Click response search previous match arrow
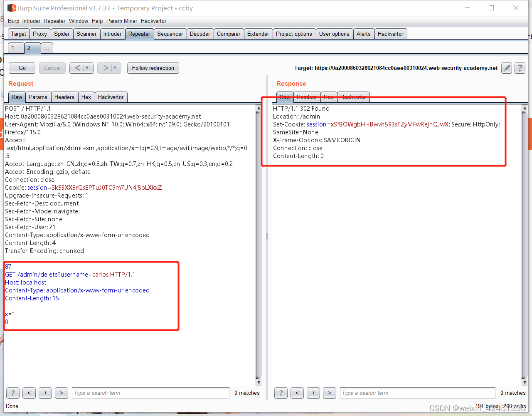Screen dimensions: 532x416 tap(297, 393)
